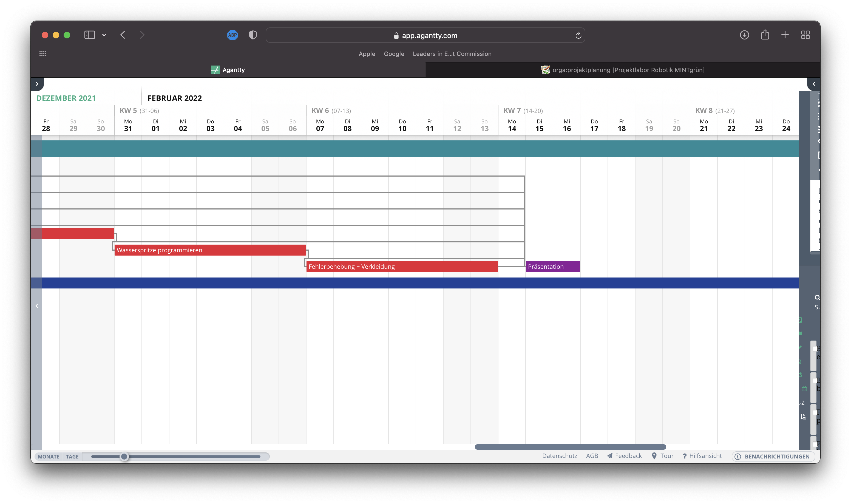The width and height of the screenshot is (851, 504).
Task: Click the timeline zoom slider handle
Action: (x=124, y=457)
